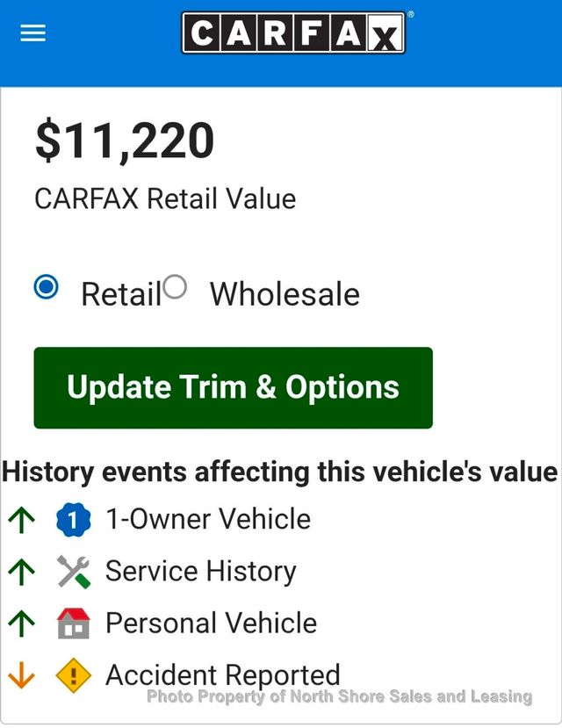Image resolution: width=562 pixels, height=728 pixels.
Task: Click the CARFAX logo
Action: (x=293, y=34)
